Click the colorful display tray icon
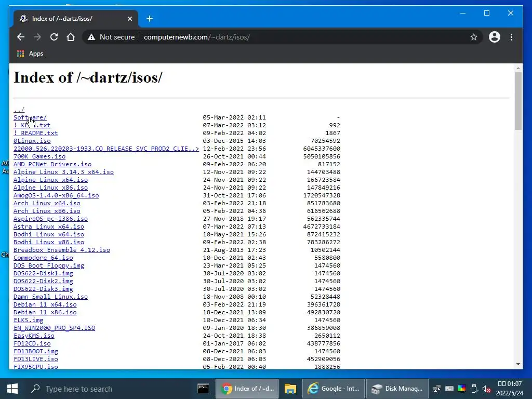532x399 pixels. pos(462,389)
